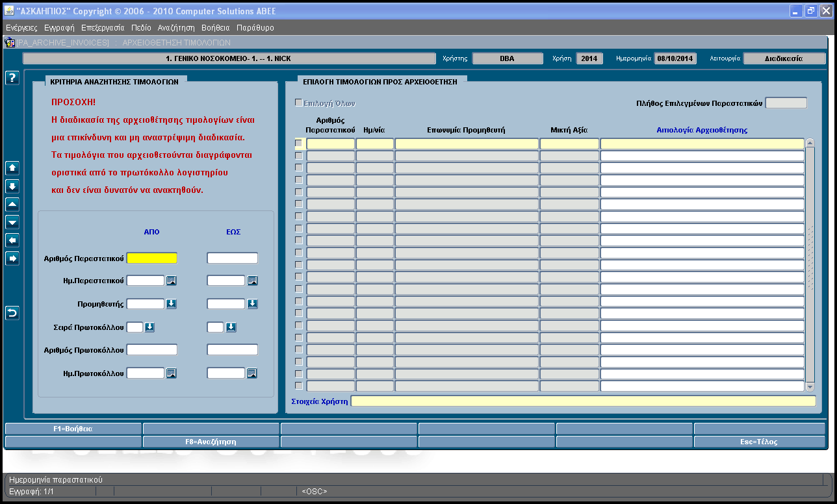
Task: Toggle the Επιλογή Όλων checkbox
Action: pos(299,103)
